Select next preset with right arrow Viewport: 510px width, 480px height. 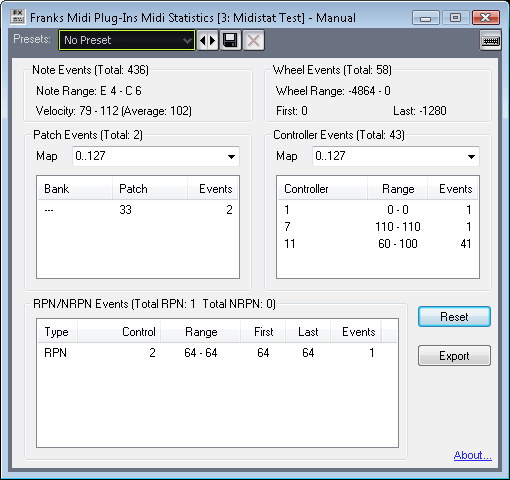point(213,40)
